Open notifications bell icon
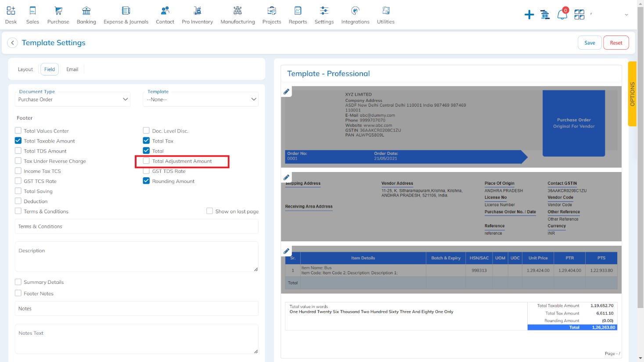The height and width of the screenshot is (362, 644). (562, 15)
